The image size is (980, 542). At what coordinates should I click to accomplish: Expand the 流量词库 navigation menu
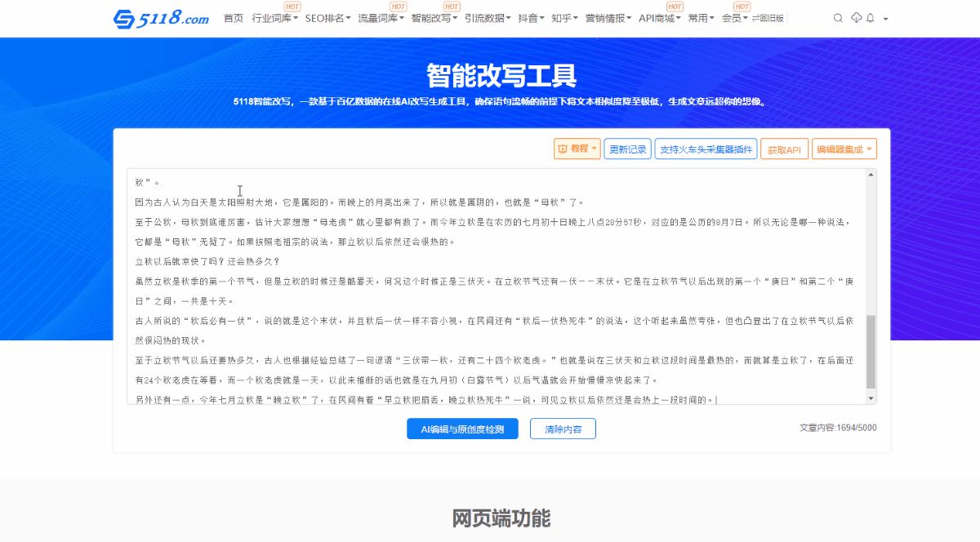381,18
